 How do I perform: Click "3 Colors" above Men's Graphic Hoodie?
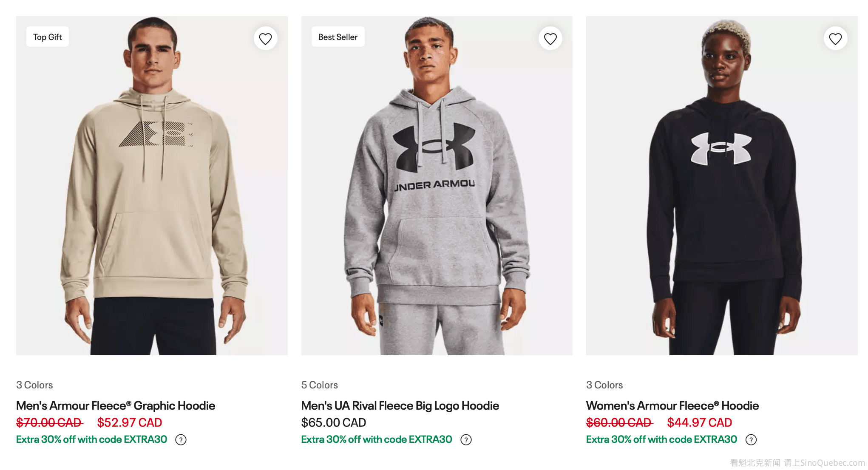[x=34, y=385]
